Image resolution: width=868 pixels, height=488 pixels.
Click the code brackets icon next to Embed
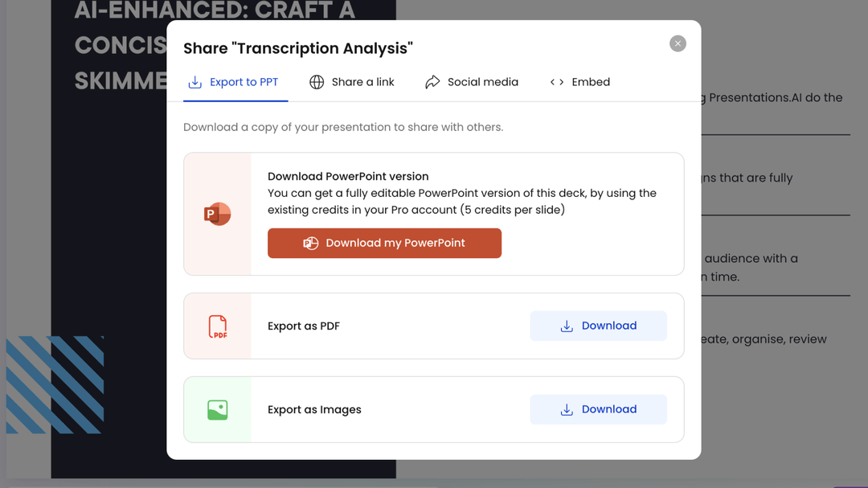click(x=555, y=81)
